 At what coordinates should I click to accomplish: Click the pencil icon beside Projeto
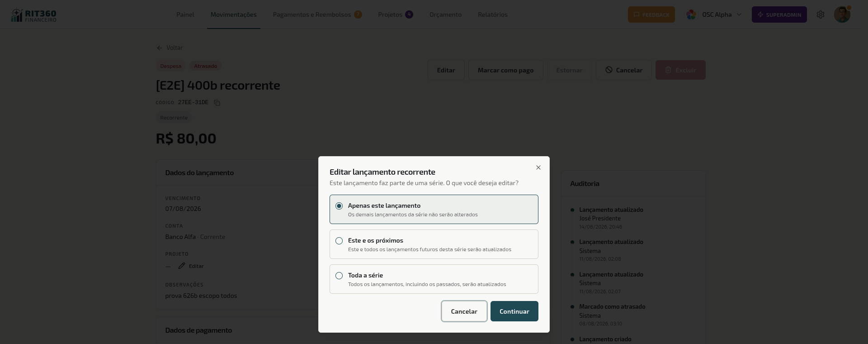(182, 266)
